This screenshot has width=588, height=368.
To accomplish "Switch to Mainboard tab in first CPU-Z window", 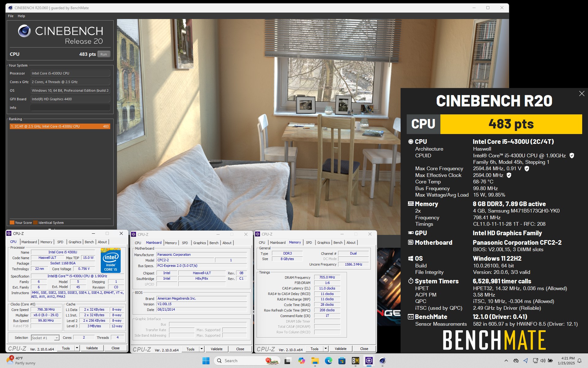I will click(29, 242).
